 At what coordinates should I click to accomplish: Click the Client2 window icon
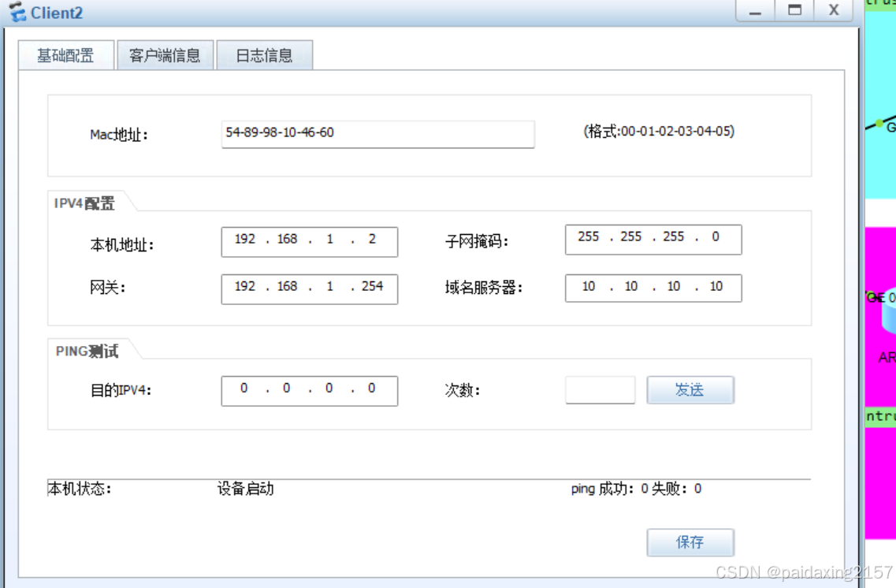(x=17, y=12)
